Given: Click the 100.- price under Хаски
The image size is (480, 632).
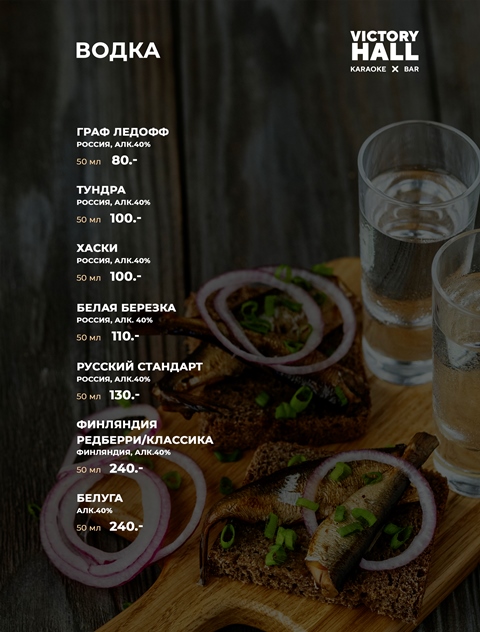Looking at the screenshot, I should [125, 276].
